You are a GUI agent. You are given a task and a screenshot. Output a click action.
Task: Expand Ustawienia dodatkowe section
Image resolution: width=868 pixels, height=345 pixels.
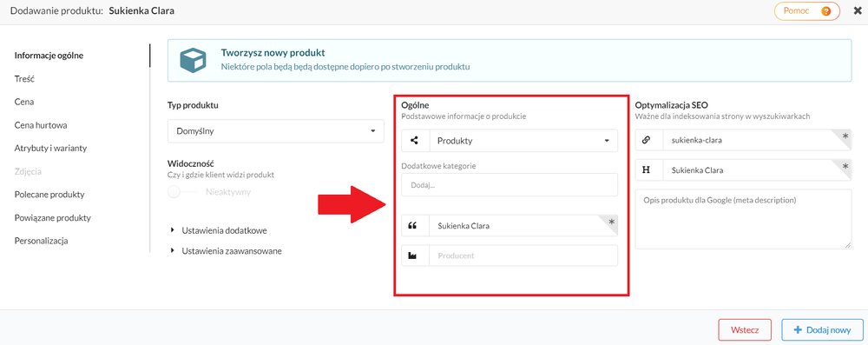click(x=220, y=230)
